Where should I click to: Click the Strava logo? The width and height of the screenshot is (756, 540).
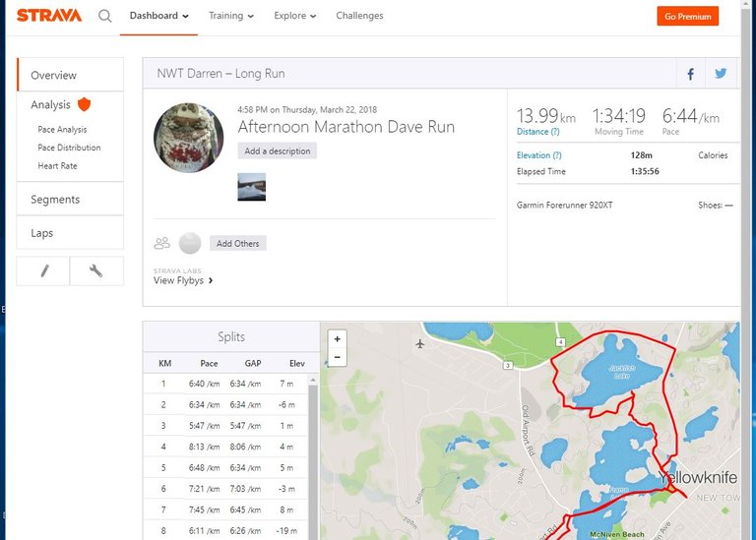49,16
